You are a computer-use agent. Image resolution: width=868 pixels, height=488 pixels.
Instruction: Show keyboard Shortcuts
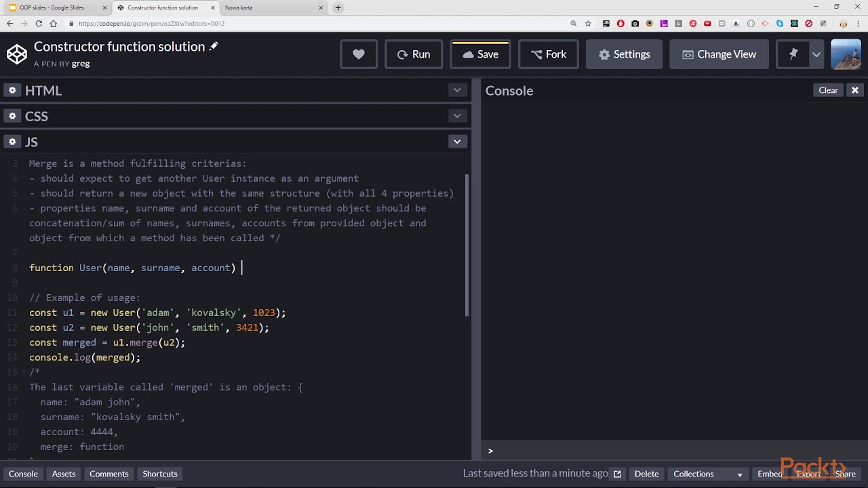coord(160,474)
